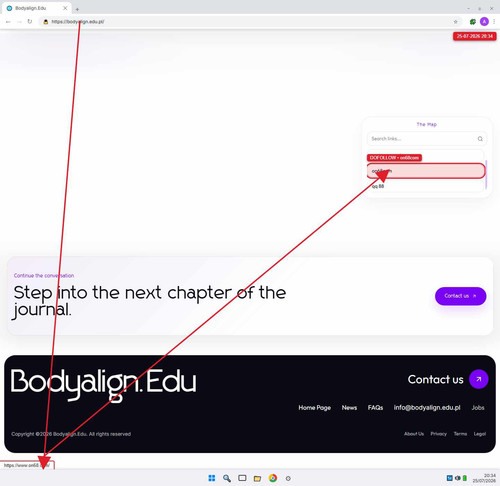The height and width of the screenshot is (486, 500).
Task: Click the blue tray icon left of volume
Action: [x=449, y=478]
